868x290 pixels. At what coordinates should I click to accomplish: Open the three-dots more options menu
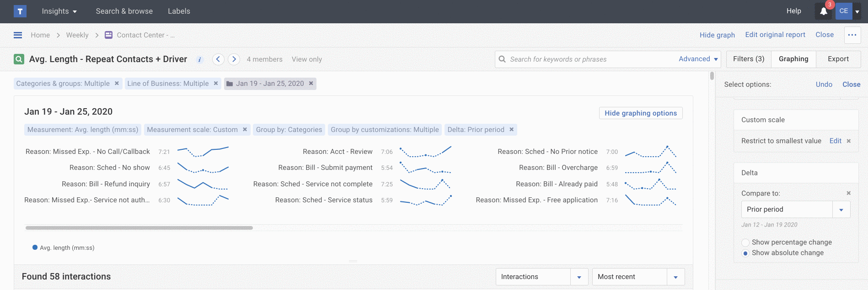[x=852, y=35]
